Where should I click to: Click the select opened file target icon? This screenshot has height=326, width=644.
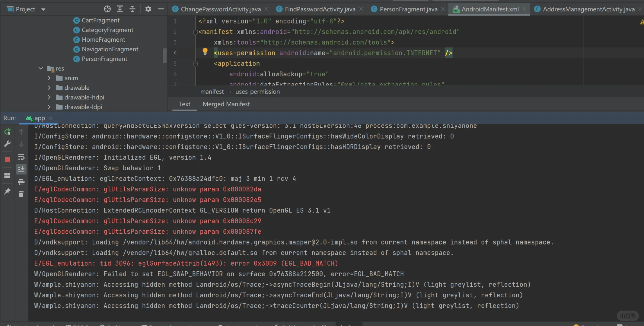pos(107,9)
